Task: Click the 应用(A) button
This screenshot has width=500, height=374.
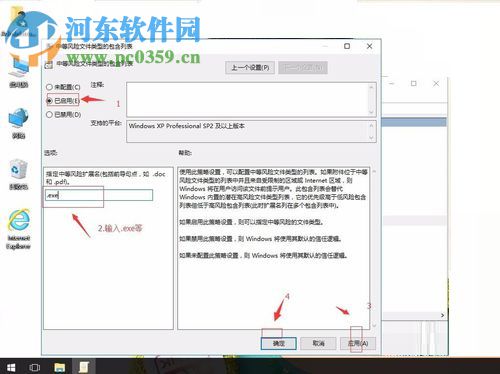Action: click(x=358, y=343)
